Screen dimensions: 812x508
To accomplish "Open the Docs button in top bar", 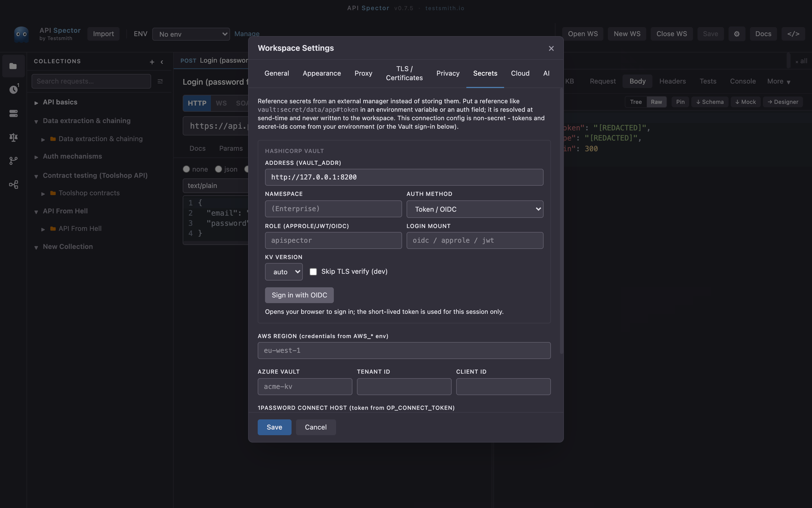I will pyautogui.click(x=763, y=34).
